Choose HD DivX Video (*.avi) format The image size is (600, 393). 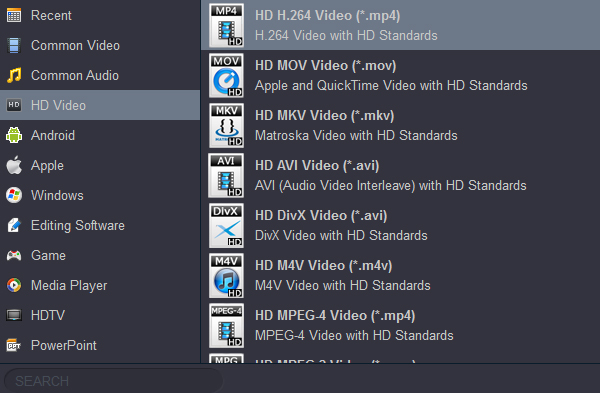[x=401, y=225]
